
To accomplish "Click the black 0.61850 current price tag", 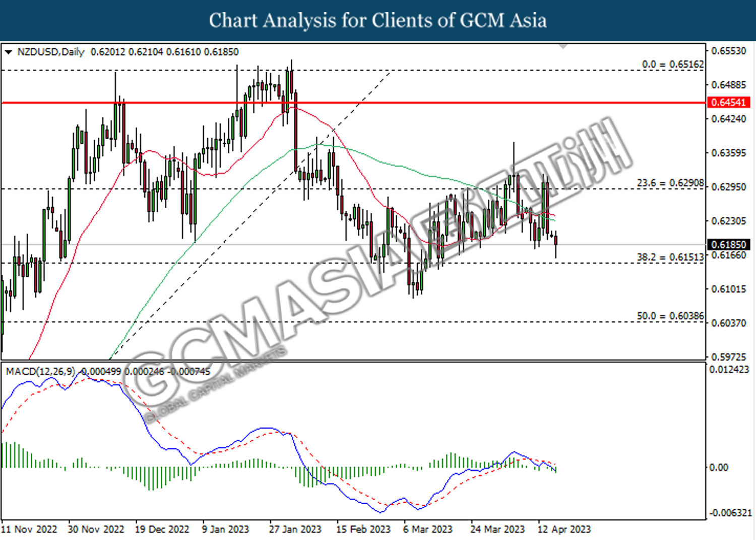I will pos(729,245).
